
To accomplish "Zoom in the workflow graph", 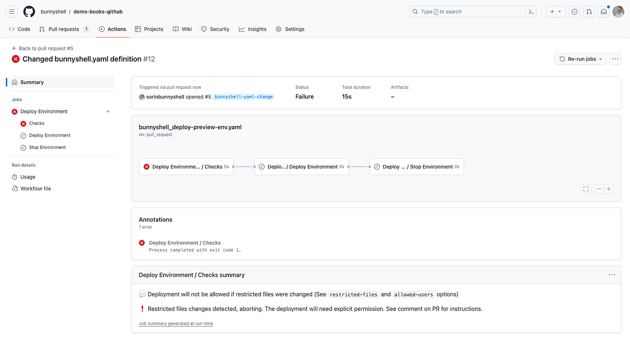I will (x=609, y=189).
